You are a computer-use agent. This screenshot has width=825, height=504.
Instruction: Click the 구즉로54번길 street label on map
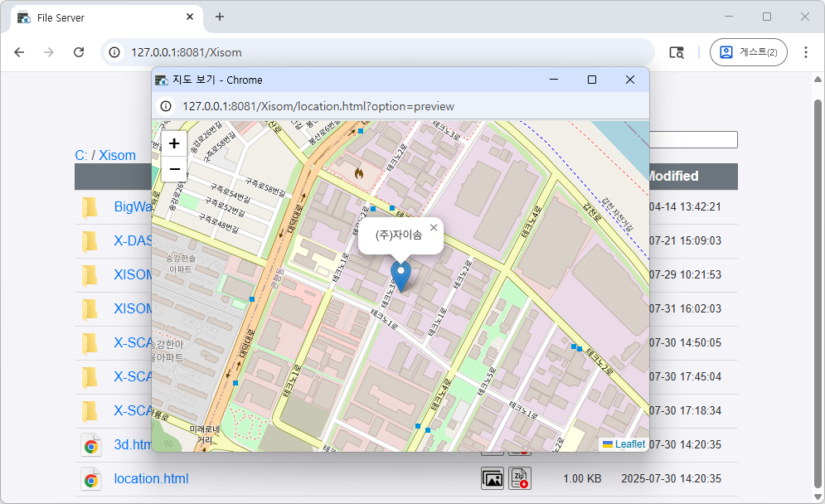[230, 194]
